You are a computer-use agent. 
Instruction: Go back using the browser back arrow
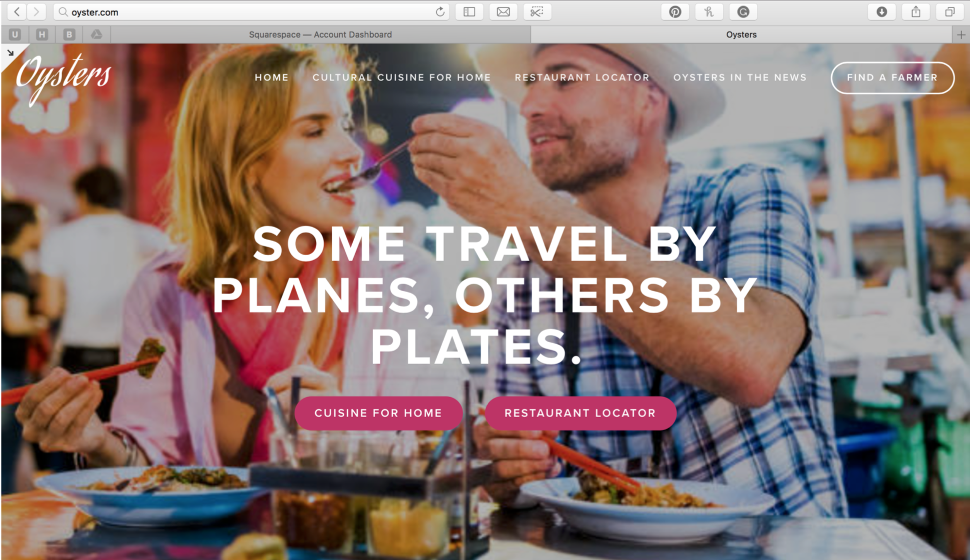pyautogui.click(x=17, y=12)
